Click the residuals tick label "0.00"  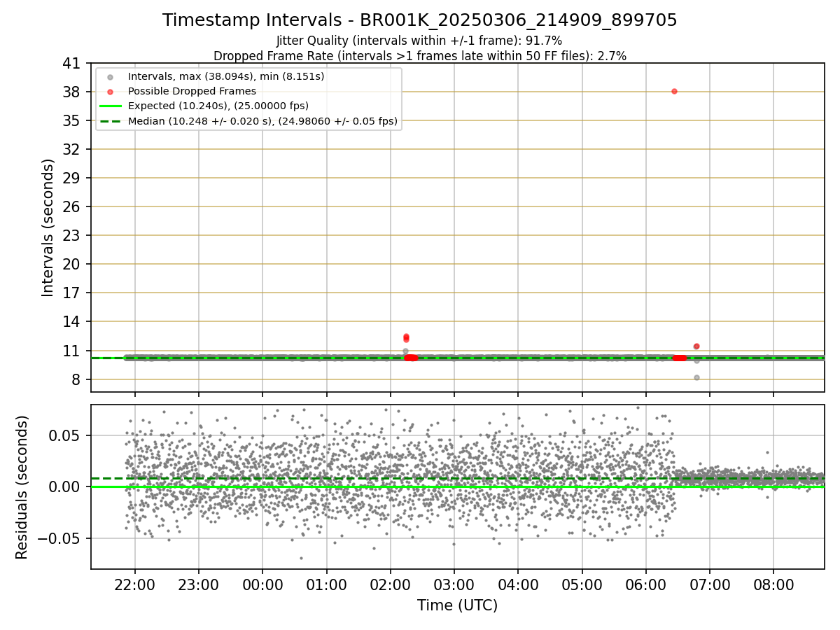tap(64, 486)
